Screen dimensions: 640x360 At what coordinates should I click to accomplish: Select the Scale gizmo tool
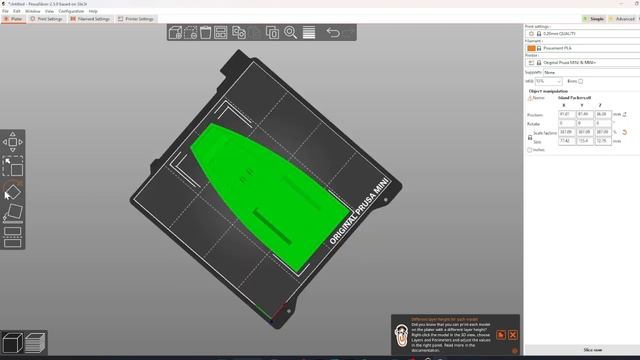(13, 166)
